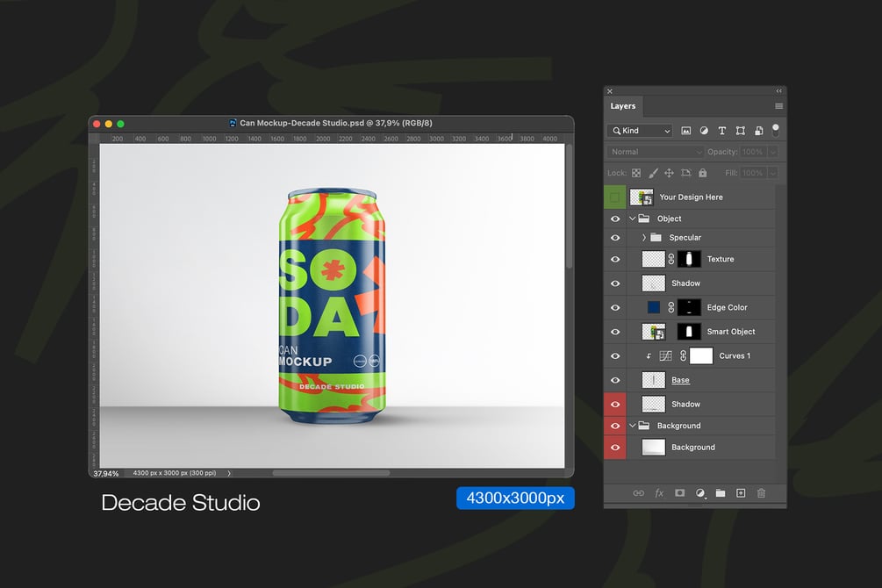Select the Curves 1 layer name
Viewport: 882px width, 588px height.
[735, 355]
